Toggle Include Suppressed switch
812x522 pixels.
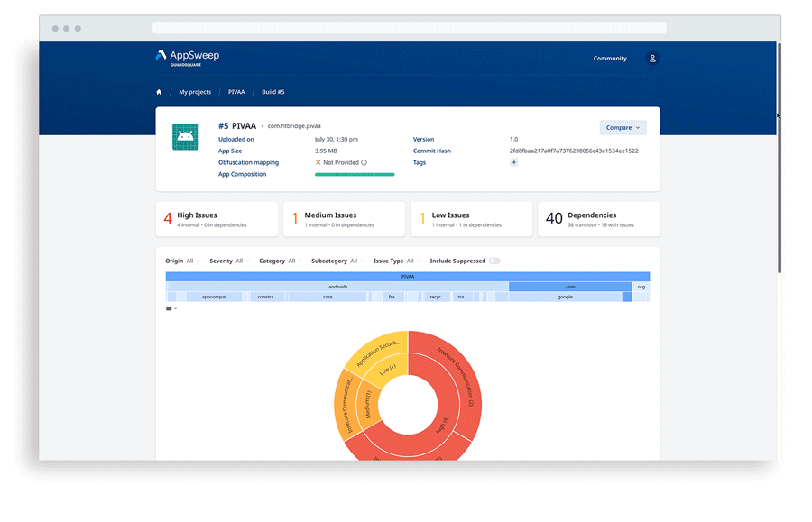click(x=494, y=261)
